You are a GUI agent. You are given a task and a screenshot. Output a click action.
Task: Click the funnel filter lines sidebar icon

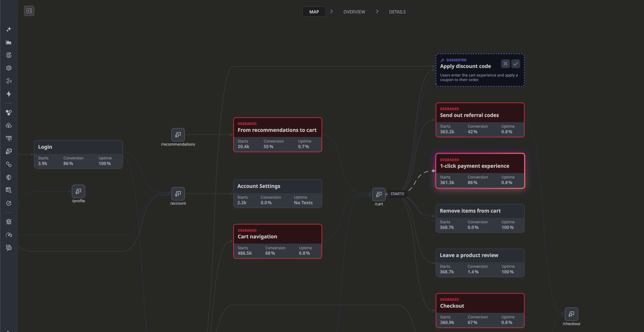pos(9,138)
